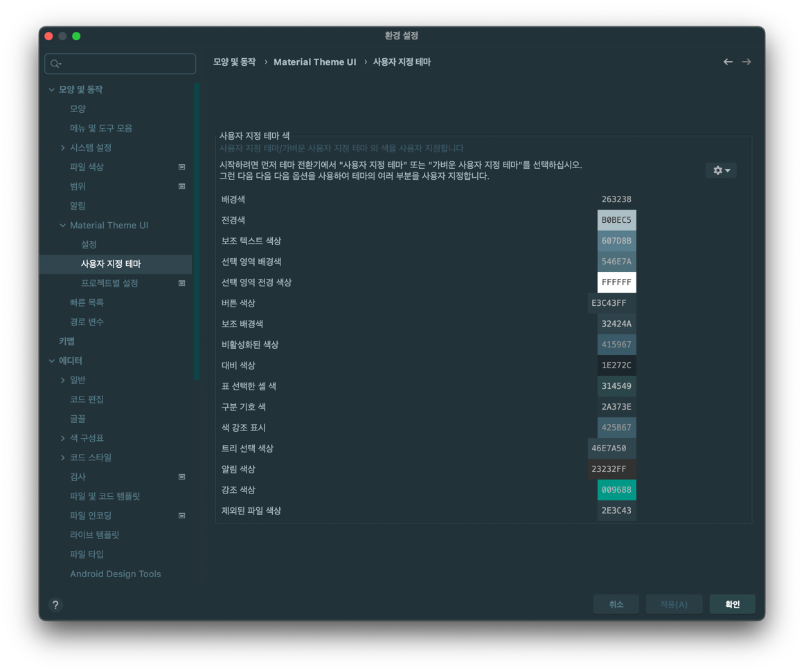Expand the 색 구성표 section
Screen dimensions: 804x672
tap(62, 437)
